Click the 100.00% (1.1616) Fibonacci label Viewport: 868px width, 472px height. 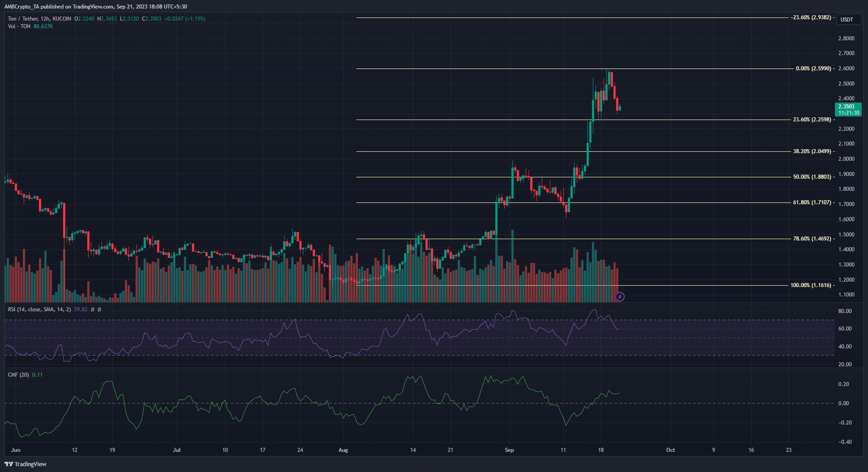[811, 285]
